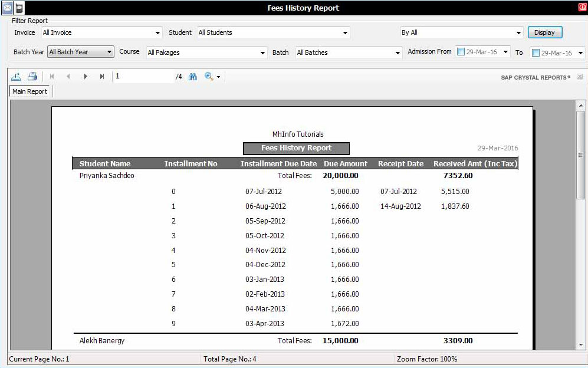This screenshot has height=368, width=588.
Task: Click due date 04-Mar-2013
Action: 265,308
